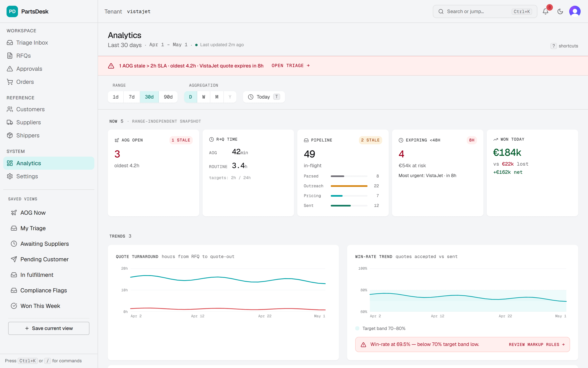The image size is (588, 368).
Task: Click REVIEW MARKUP RULES link
Action: [x=537, y=345]
